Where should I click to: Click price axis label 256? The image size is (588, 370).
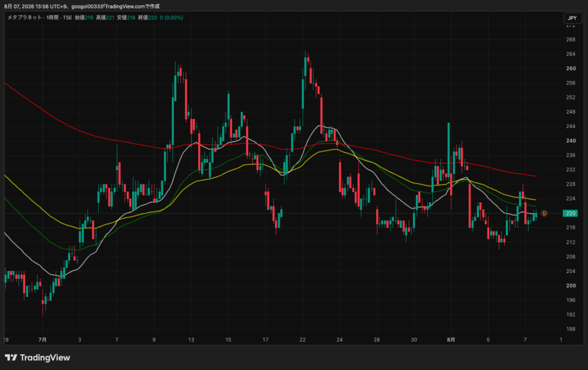pyautogui.click(x=571, y=83)
